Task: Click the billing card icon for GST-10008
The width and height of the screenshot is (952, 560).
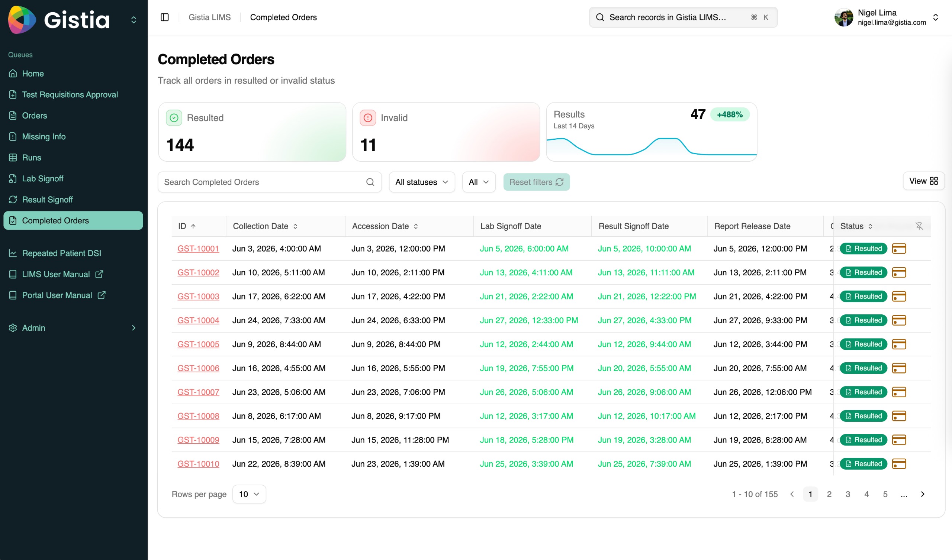Action: (x=899, y=416)
